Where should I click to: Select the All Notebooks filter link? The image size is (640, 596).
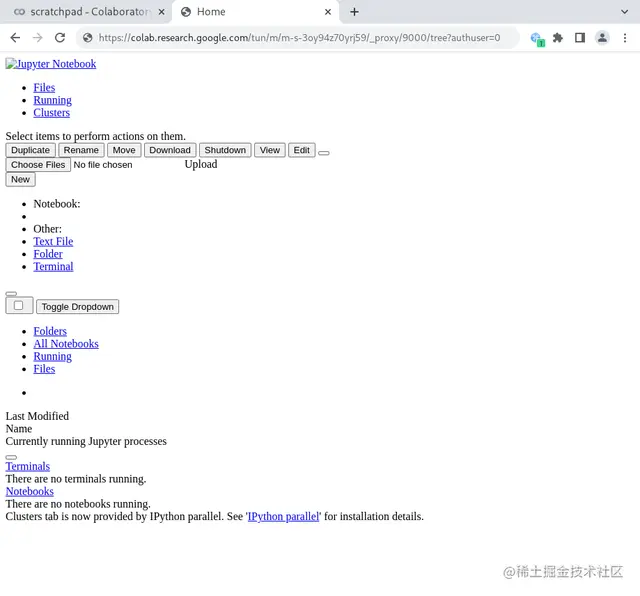point(66,344)
